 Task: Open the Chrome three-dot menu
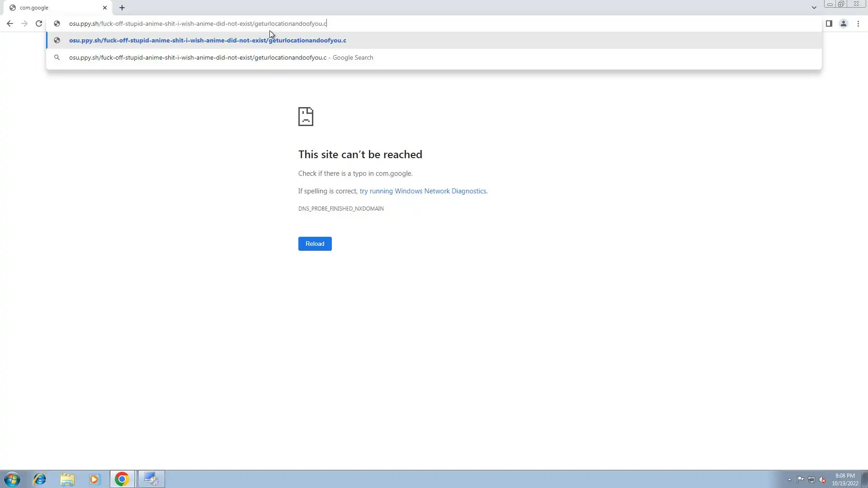coord(858,23)
